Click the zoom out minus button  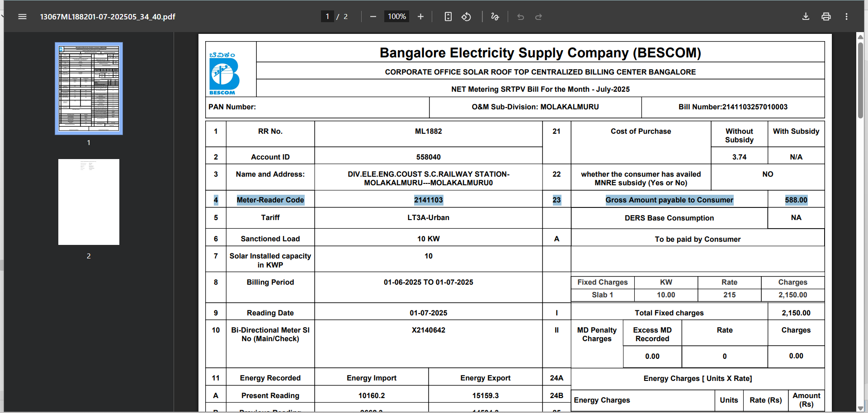373,17
